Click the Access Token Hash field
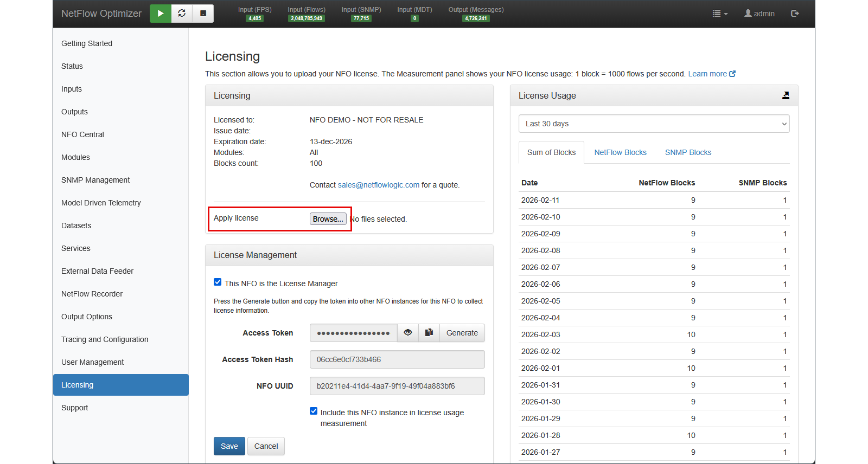Viewport: 868px width, 464px height. 397,359
